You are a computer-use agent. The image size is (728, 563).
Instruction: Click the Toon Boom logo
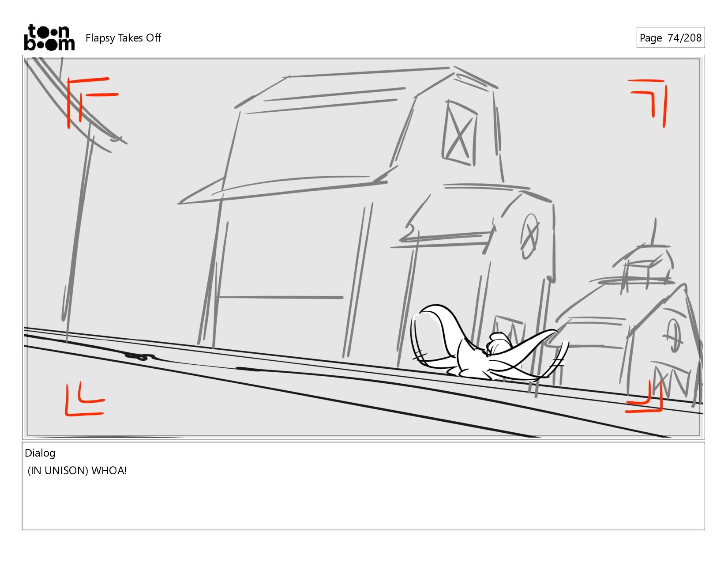tap(49, 38)
